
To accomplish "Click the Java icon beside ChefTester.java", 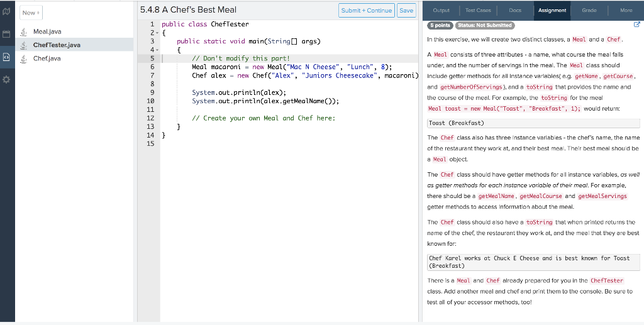I will click(x=24, y=45).
